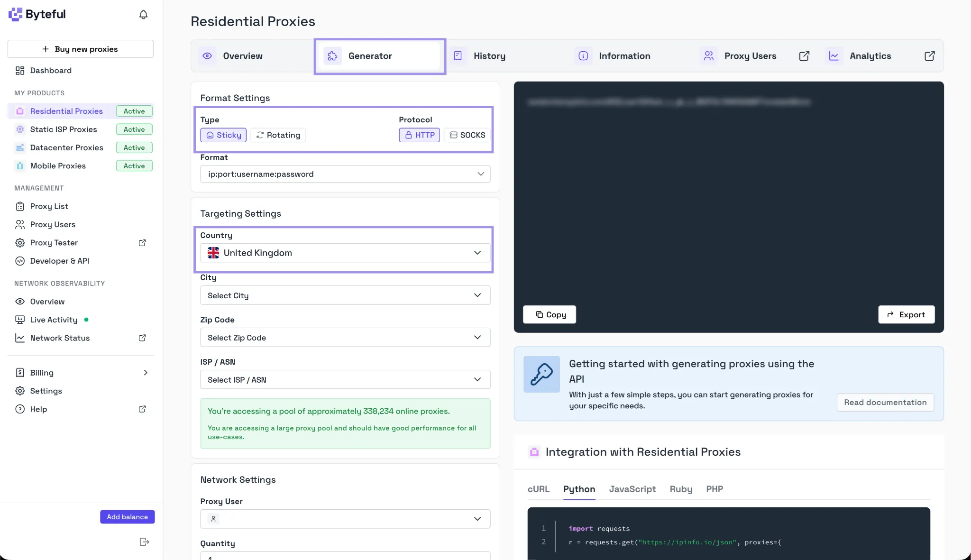Click Buy new proxies button
The height and width of the screenshot is (560, 971).
81,49
